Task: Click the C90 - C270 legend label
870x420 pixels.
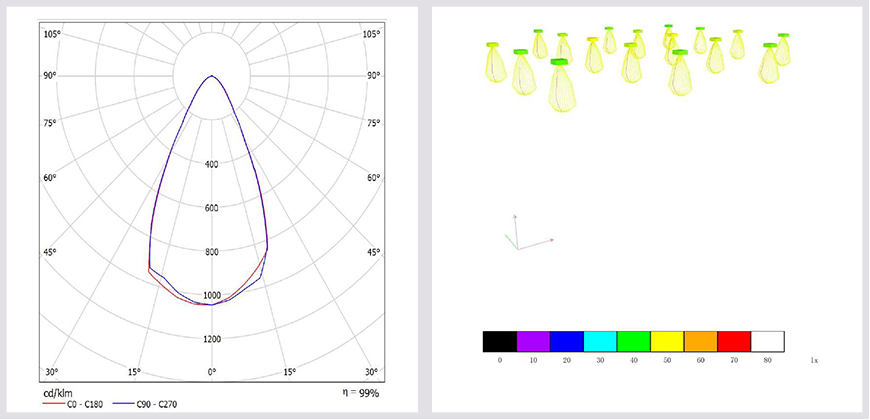Action: coord(158,404)
